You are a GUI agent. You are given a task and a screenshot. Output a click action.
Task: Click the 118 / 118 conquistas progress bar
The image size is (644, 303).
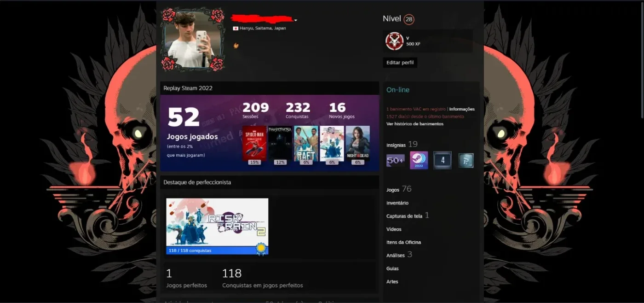click(x=217, y=251)
